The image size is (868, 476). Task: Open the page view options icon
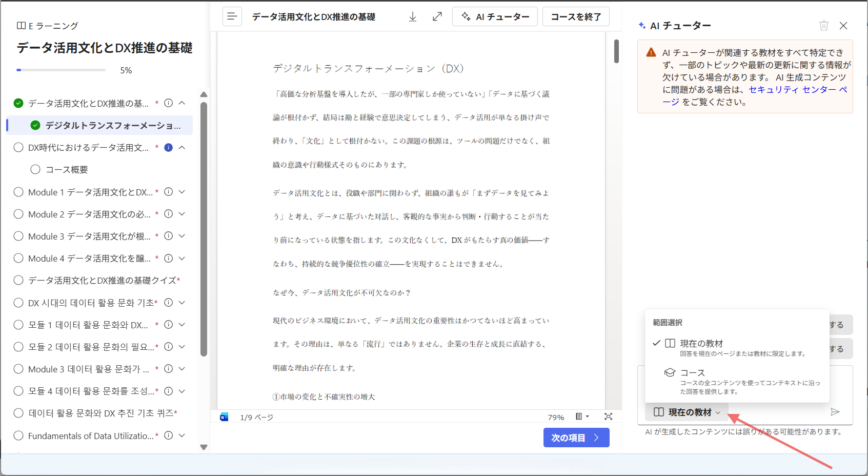tap(582, 417)
